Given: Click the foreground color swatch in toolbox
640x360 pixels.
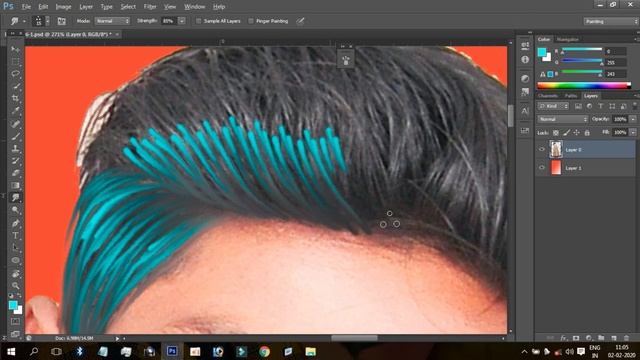Looking at the screenshot, I should pyautogui.click(x=13, y=305).
